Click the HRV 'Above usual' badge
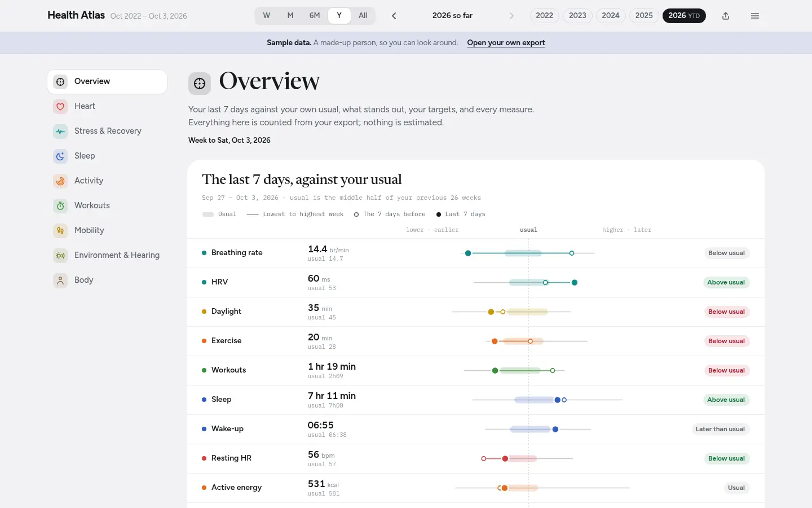 [726, 282]
